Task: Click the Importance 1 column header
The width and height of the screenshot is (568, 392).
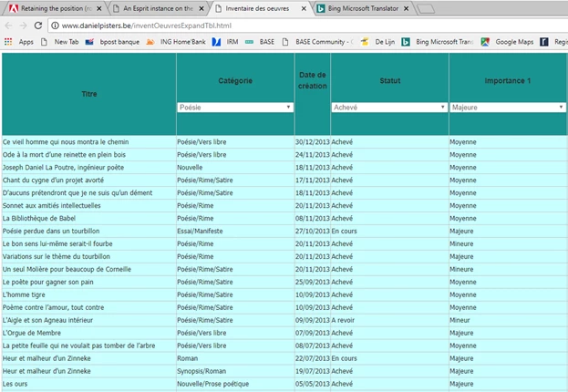Action: click(508, 80)
